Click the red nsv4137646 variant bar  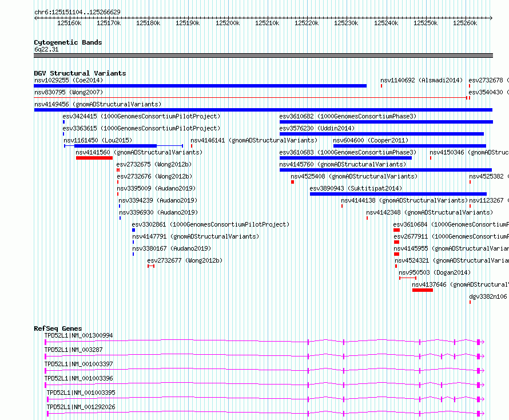(422, 290)
